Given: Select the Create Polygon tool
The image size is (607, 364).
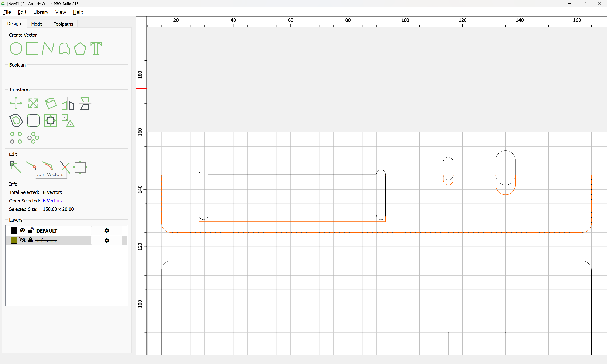Looking at the screenshot, I should pyautogui.click(x=80, y=48).
